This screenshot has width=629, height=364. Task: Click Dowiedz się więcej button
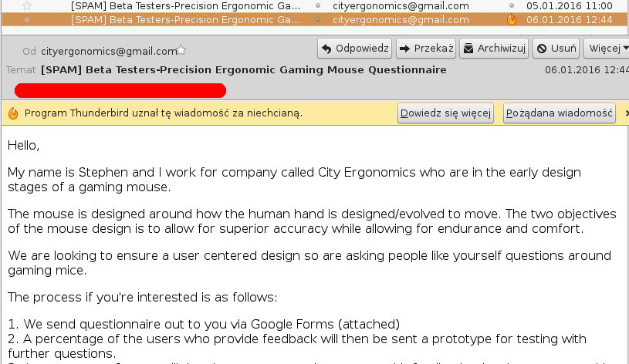(445, 113)
